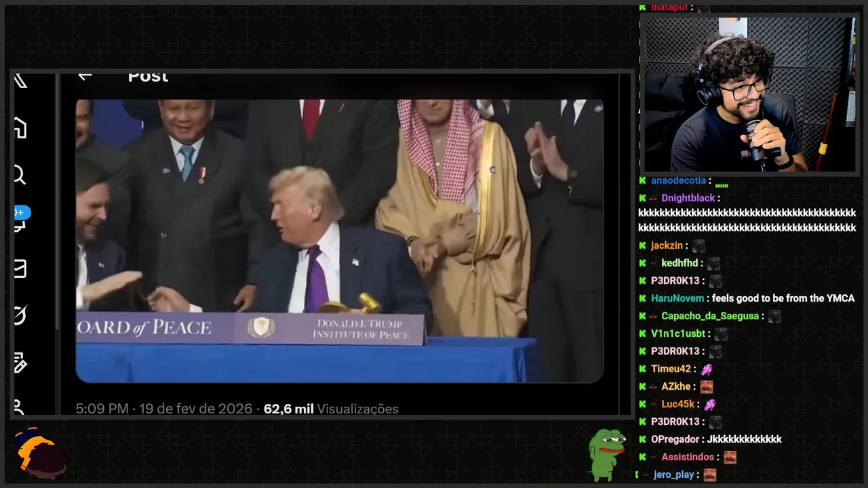Click the face emote next to jero_play
This screenshot has width=868, height=488.
tap(709, 475)
